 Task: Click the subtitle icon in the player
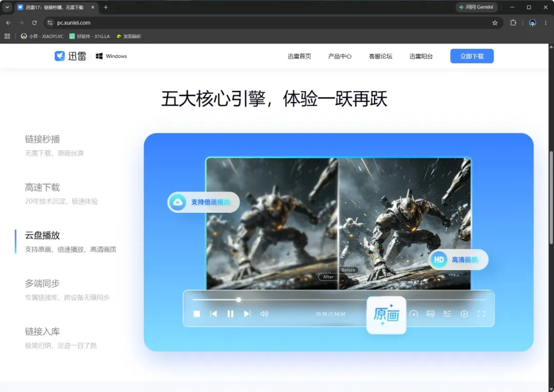[430, 314]
